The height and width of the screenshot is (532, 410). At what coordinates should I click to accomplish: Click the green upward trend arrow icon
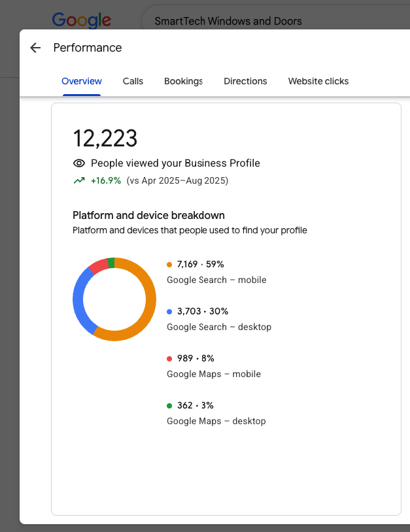(79, 180)
